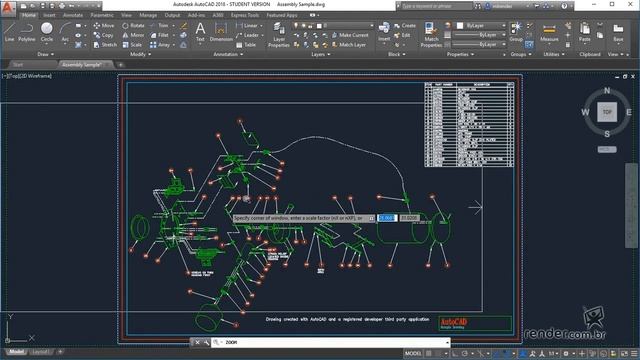Open Layer Properties manager
640x360 pixels.
tap(279, 35)
